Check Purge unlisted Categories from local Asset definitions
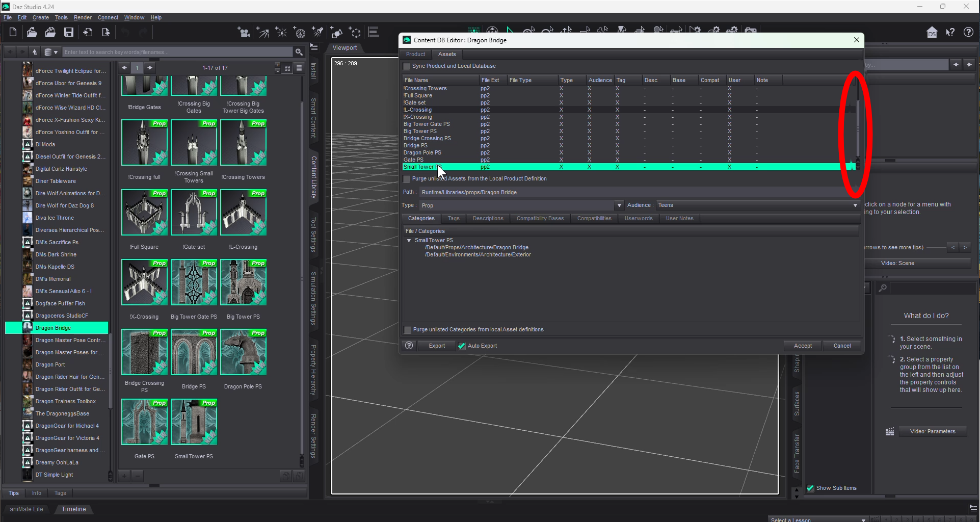 click(x=408, y=330)
